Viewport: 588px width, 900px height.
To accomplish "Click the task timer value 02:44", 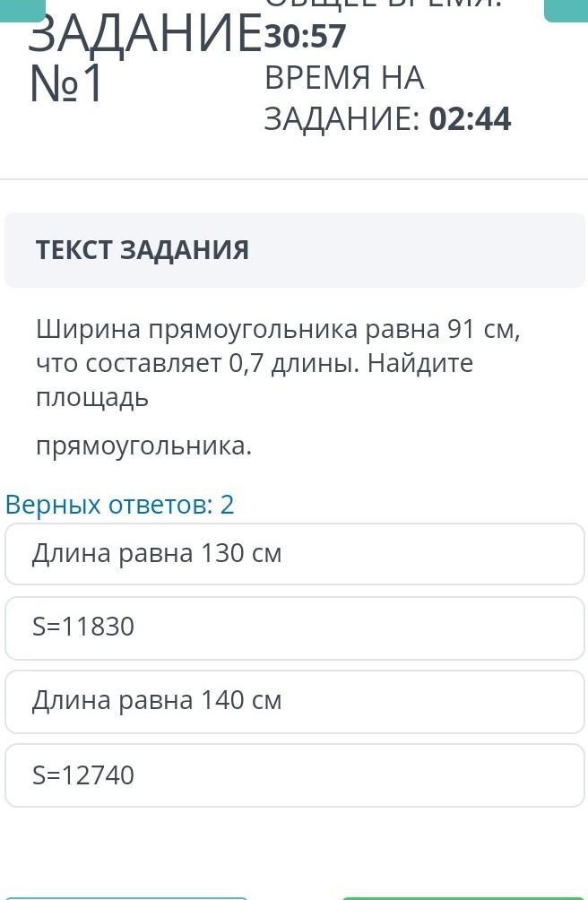I will coord(470,119).
